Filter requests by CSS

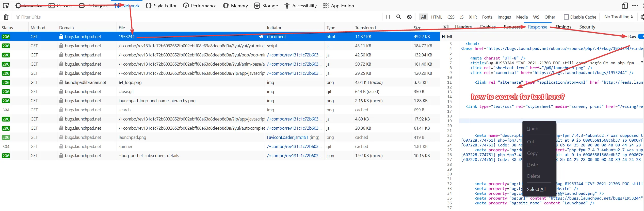(x=451, y=17)
